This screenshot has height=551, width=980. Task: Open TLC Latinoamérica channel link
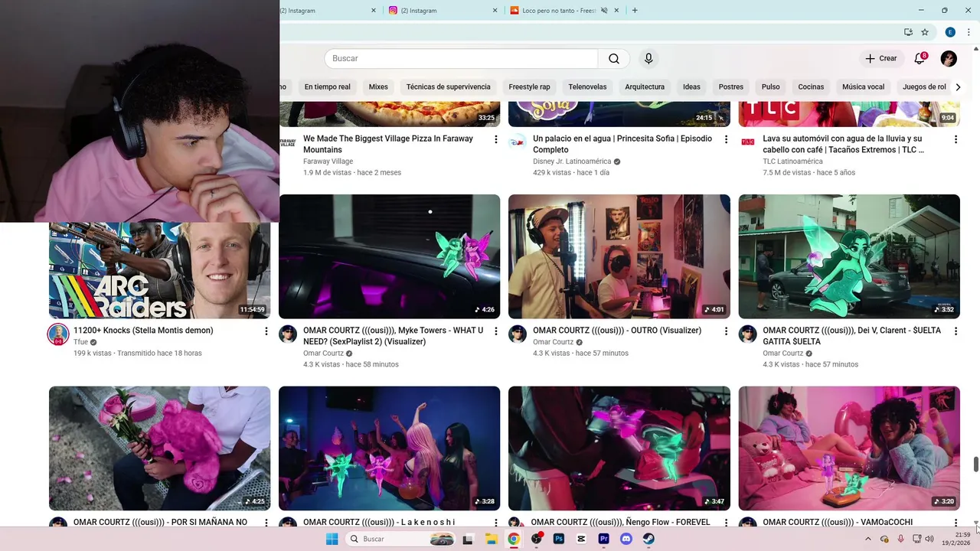point(792,161)
